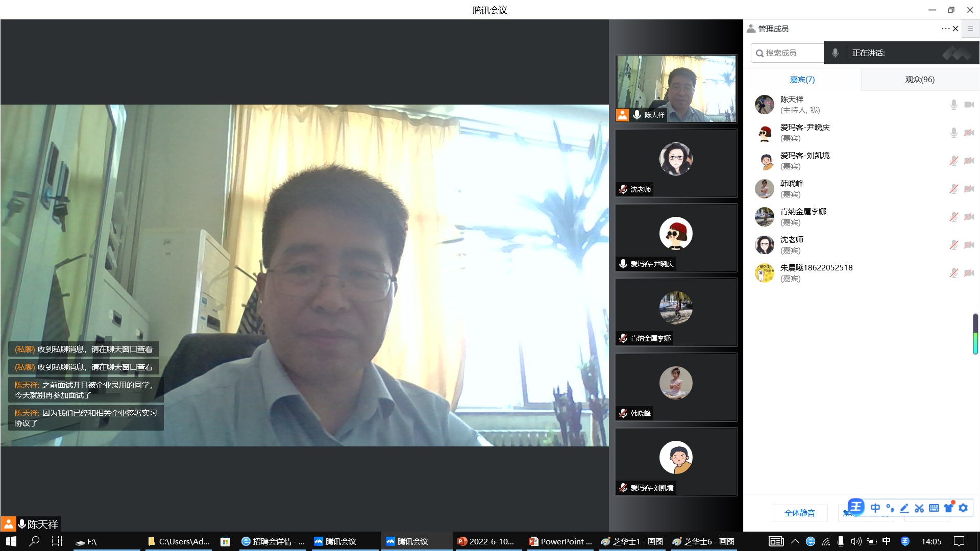Viewport: 980px width, 551px height.
Task: Select the 嘉宾(7) tab
Action: (802, 80)
